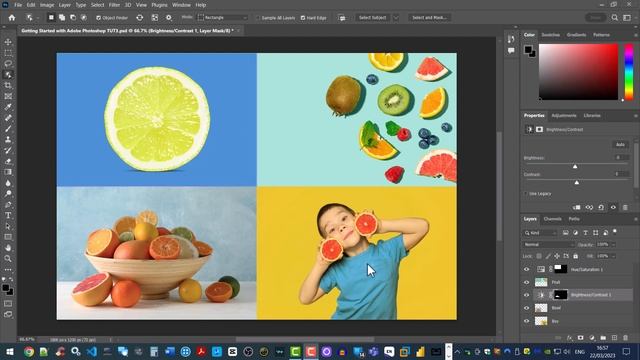Select the Object Selection tool in toolbar

click(x=8, y=75)
